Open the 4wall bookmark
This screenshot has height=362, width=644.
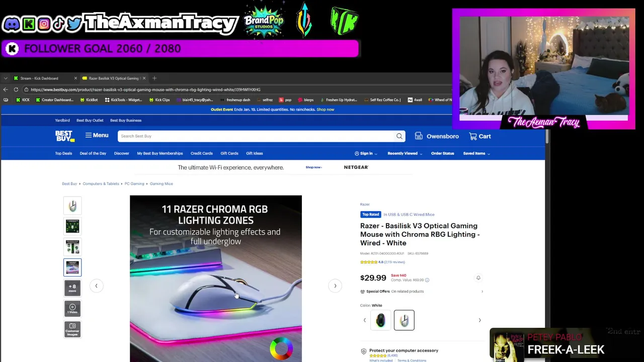(415, 100)
